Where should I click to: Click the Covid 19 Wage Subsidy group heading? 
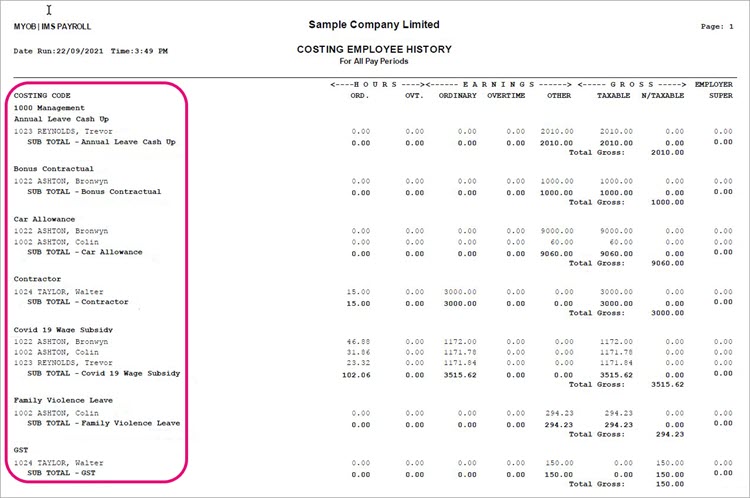click(x=63, y=329)
